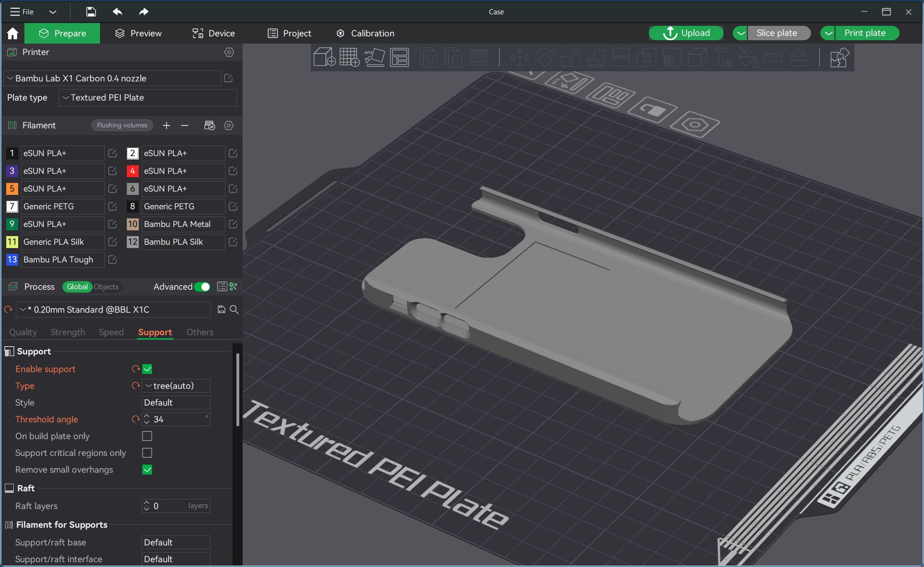Search process settings magnifier icon
The image size is (924, 567).
[x=234, y=309]
